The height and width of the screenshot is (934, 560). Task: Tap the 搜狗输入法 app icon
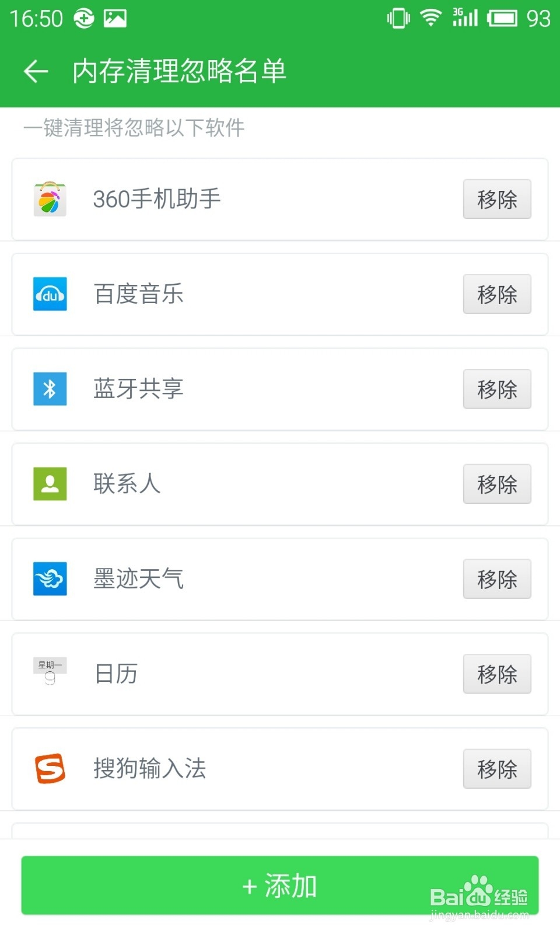(50, 768)
